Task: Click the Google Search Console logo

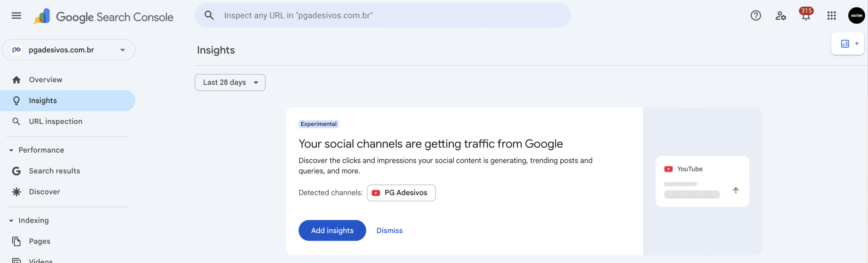Action: (104, 17)
